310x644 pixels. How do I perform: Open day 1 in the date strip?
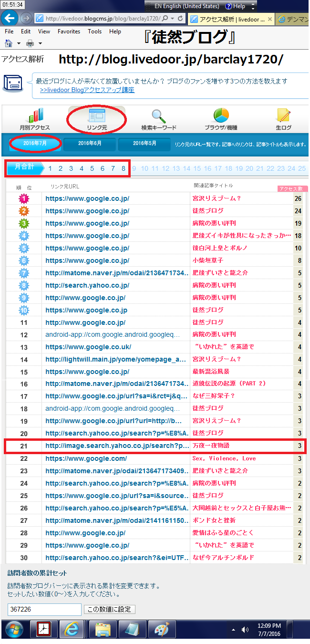coord(50,168)
